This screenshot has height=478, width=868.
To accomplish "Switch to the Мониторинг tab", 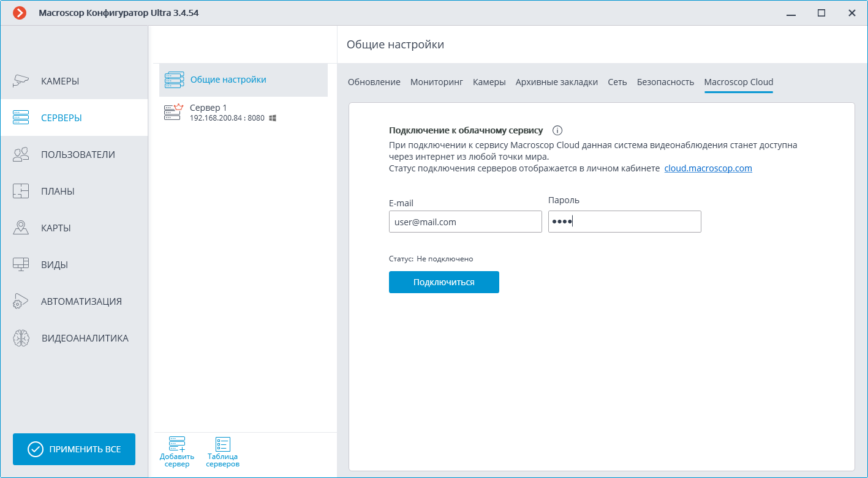I will click(x=437, y=82).
